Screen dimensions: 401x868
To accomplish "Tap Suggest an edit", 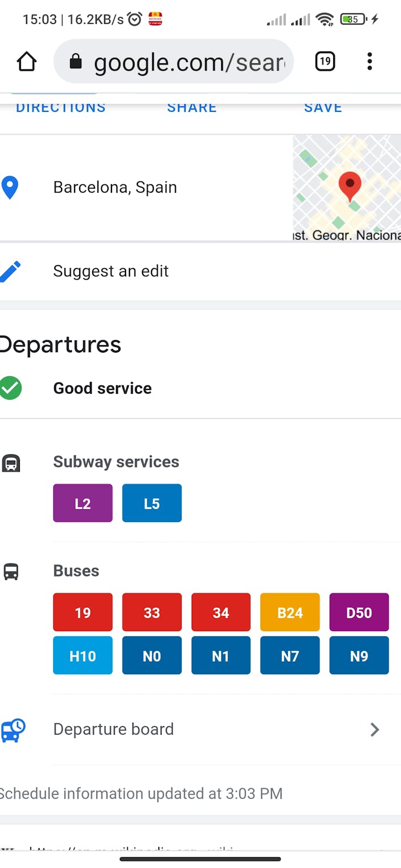I will (x=111, y=271).
